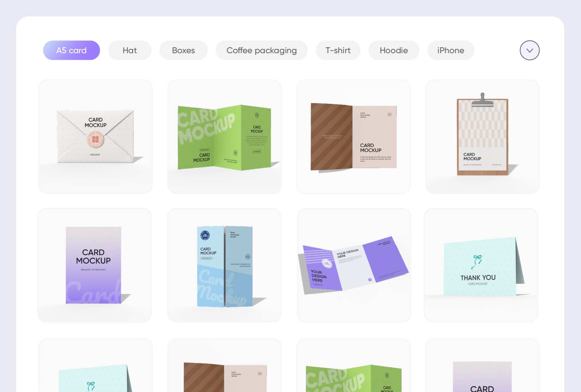The height and width of the screenshot is (392, 581).
Task: Open the white envelope card mockup
Action: [96, 137]
